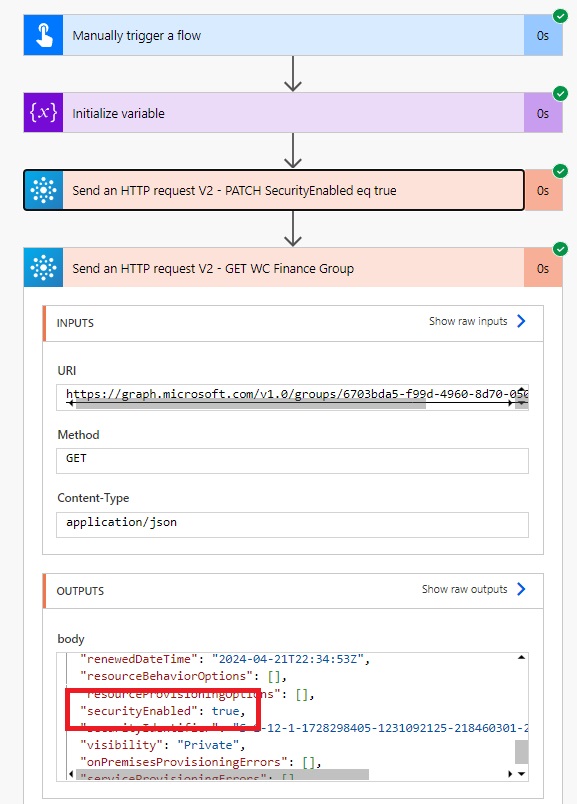The height and width of the screenshot is (804, 577).
Task: Expand the Initialize variable step
Action: 293,113
